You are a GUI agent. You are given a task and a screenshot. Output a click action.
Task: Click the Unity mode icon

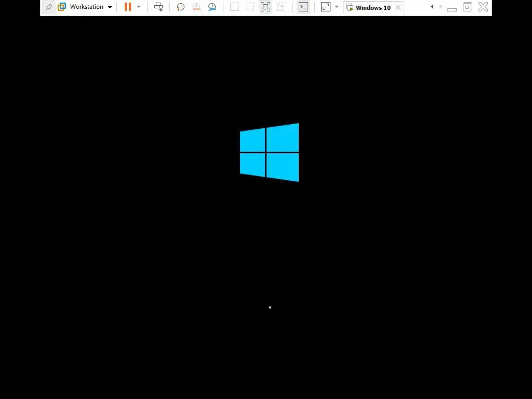click(281, 7)
